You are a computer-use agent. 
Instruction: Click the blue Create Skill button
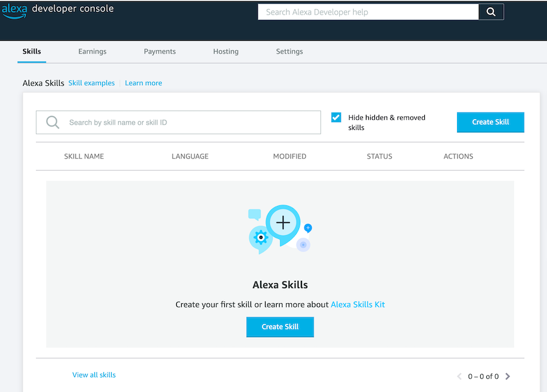pos(490,122)
